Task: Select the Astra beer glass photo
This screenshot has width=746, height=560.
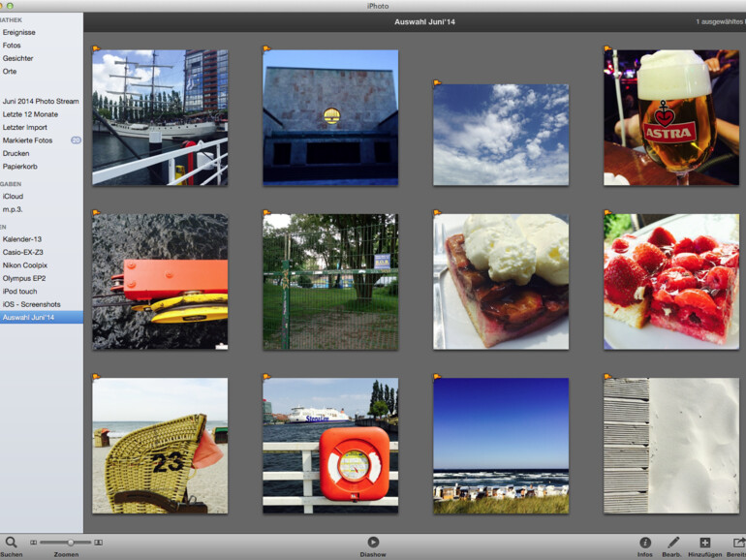Action: click(x=671, y=117)
